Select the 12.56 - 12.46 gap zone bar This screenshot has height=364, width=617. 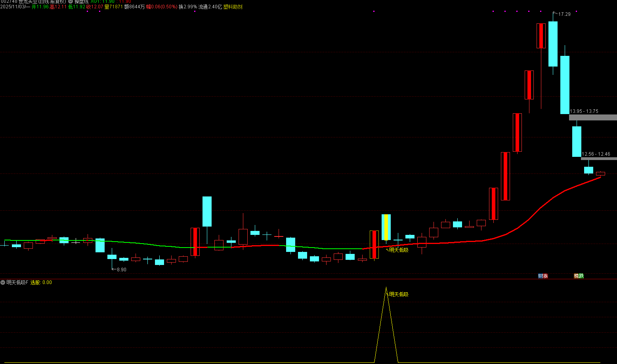click(x=599, y=158)
